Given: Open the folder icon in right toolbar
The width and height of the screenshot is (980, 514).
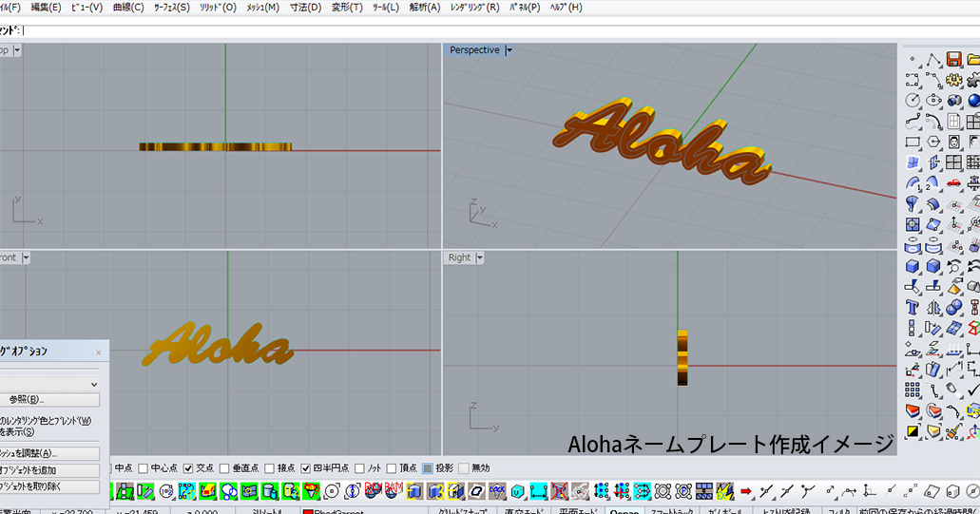Looking at the screenshot, I should tap(973, 59).
